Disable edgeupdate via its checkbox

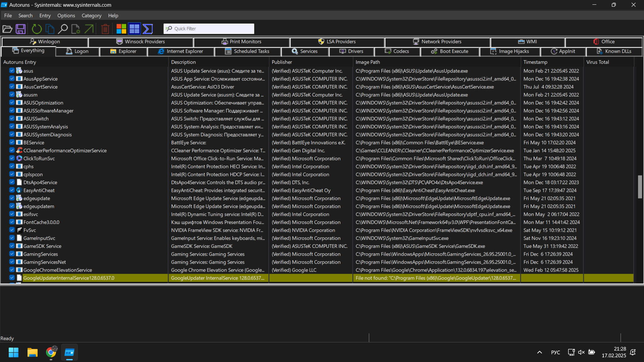pyautogui.click(x=12, y=198)
